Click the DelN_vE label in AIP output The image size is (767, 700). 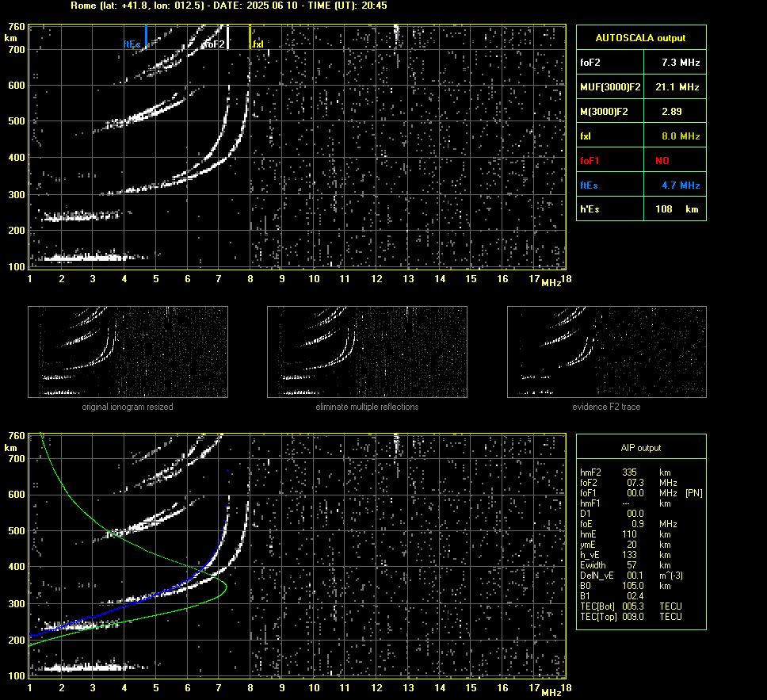tap(597, 576)
